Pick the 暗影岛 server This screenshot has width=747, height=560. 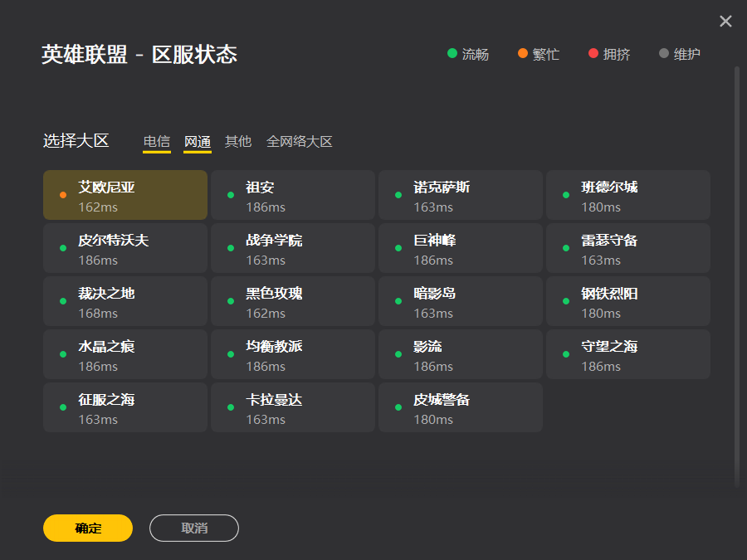coord(461,301)
